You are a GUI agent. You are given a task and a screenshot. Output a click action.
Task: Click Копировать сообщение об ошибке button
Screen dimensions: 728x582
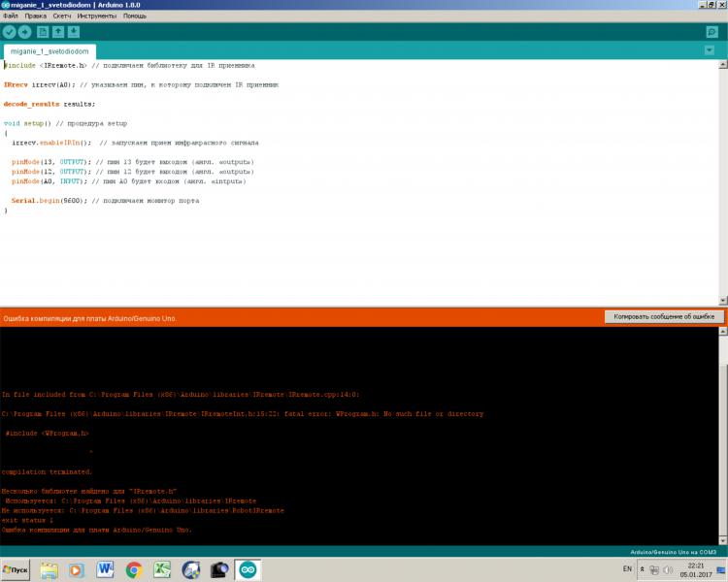[x=664, y=316]
